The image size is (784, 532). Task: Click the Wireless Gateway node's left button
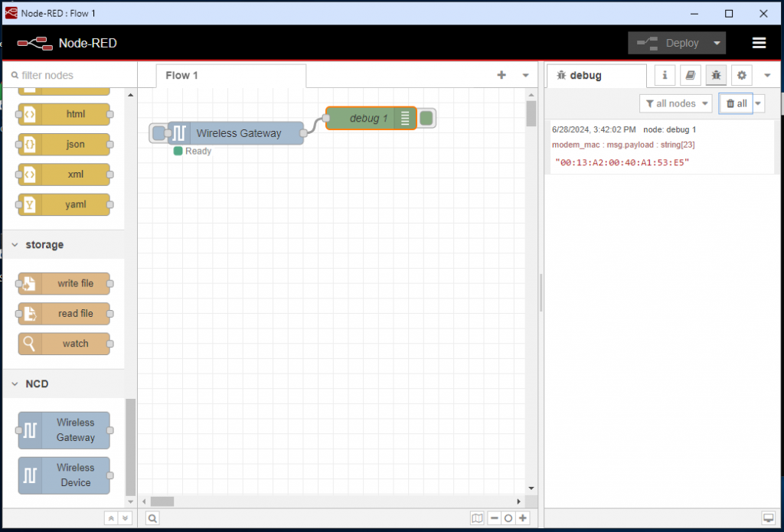[x=158, y=133]
